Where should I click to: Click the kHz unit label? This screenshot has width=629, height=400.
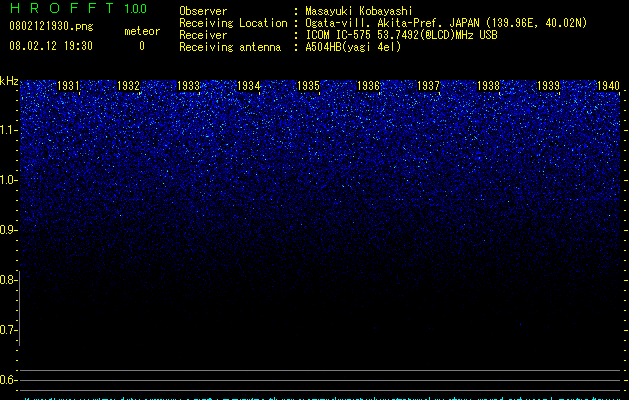click(x=9, y=81)
